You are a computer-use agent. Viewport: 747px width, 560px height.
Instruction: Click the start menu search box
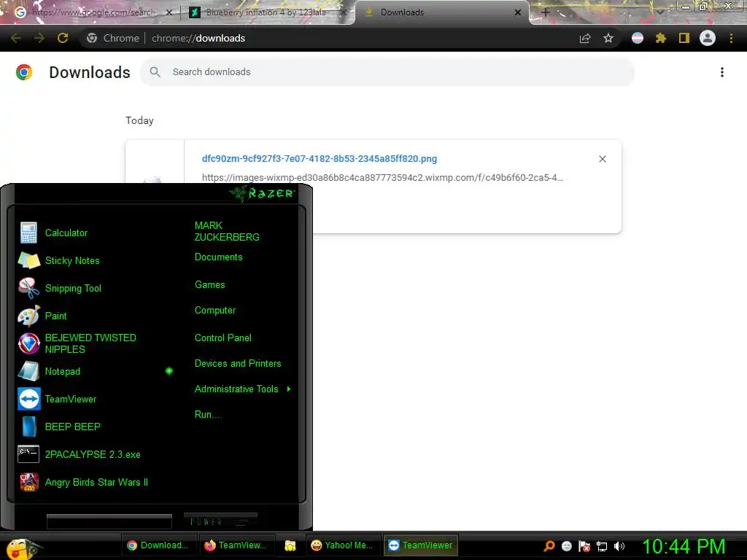point(109,521)
